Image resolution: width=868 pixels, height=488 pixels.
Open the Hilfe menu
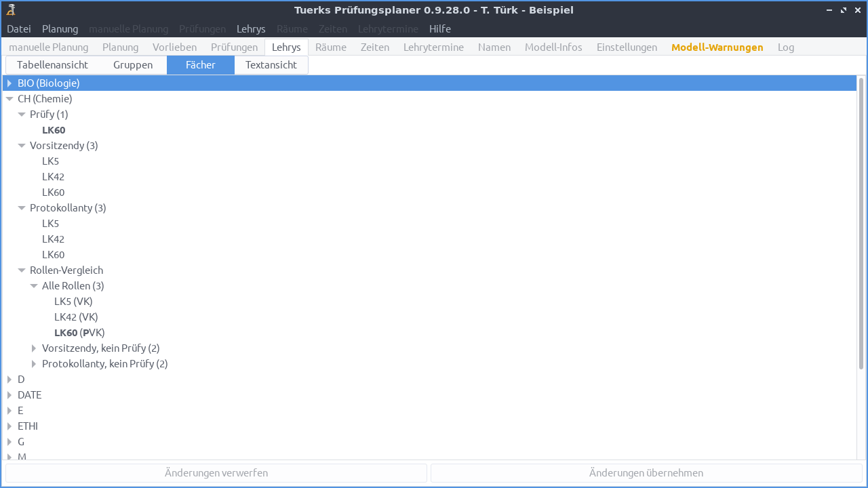tap(439, 28)
